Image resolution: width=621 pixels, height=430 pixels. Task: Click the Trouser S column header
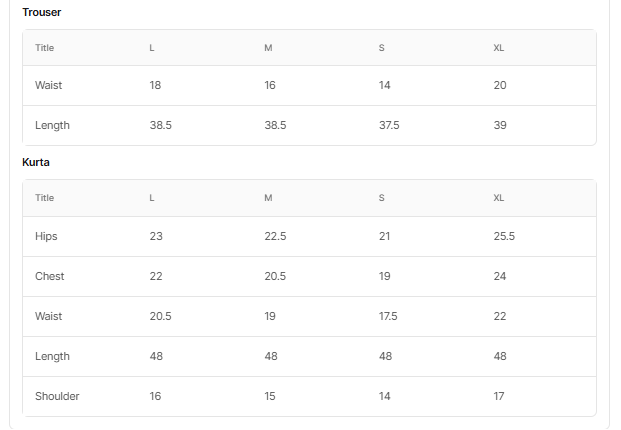coord(381,48)
